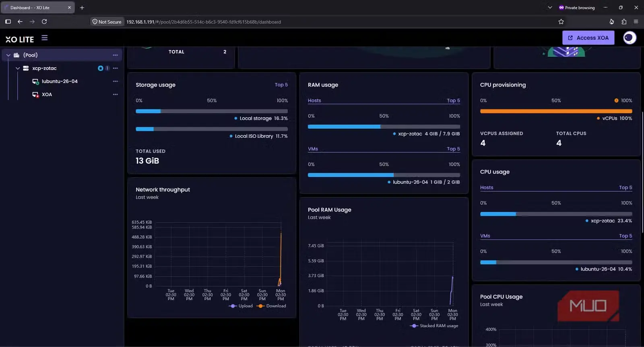Image resolution: width=644 pixels, height=347 pixels.
Task: Open more options for (Pool)
Action: (116, 55)
